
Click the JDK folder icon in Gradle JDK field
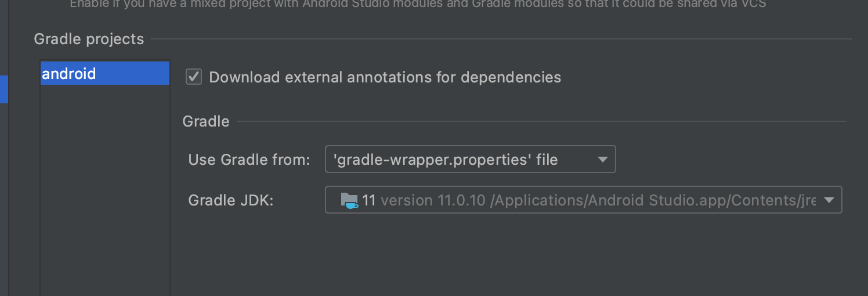pyautogui.click(x=349, y=201)
